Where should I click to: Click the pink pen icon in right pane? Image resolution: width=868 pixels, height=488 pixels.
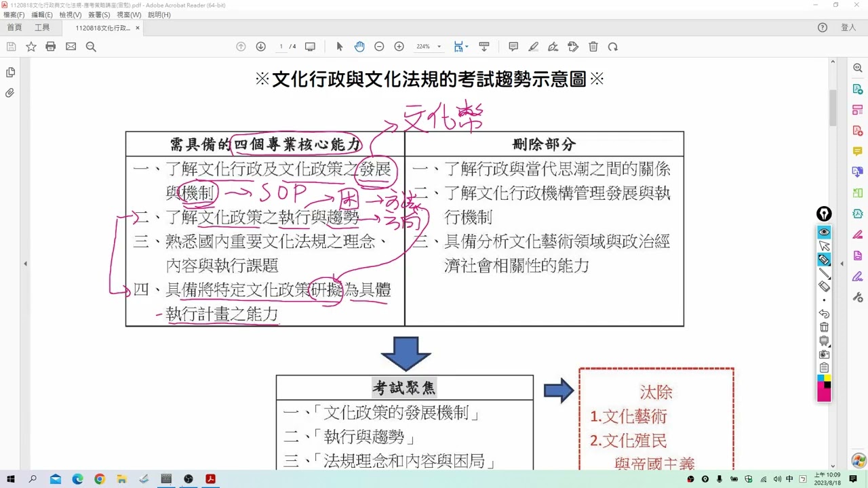pos(857,235)
